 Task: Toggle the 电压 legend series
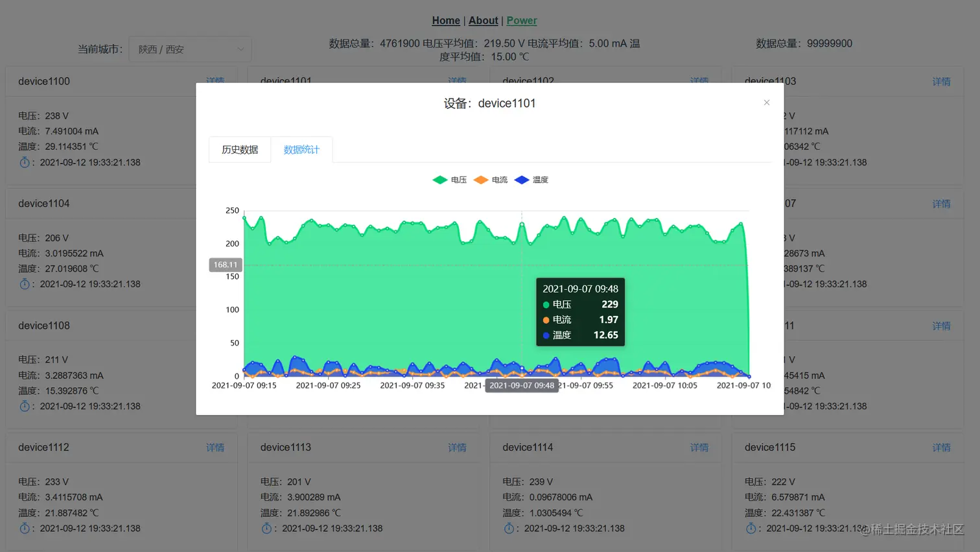tap(450, 180)
